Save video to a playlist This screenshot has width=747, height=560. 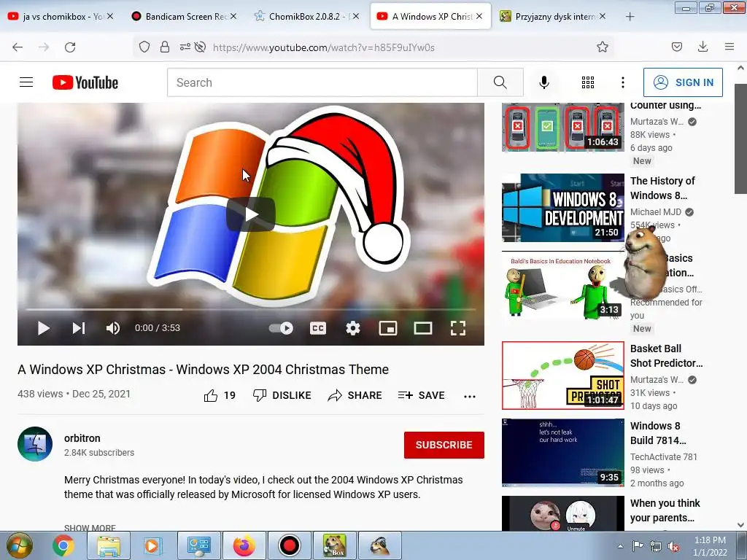(x=422, y=395)
